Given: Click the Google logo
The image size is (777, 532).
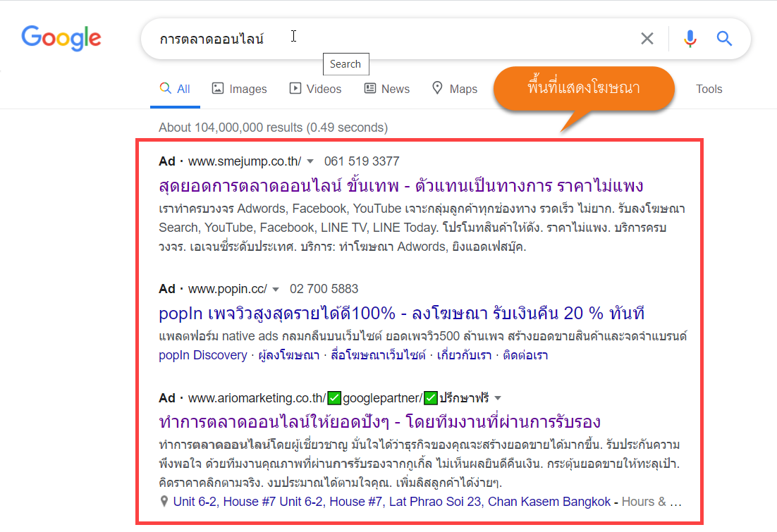Looking at the screenshot, I should pyautogui.click(x=61, y=37).
